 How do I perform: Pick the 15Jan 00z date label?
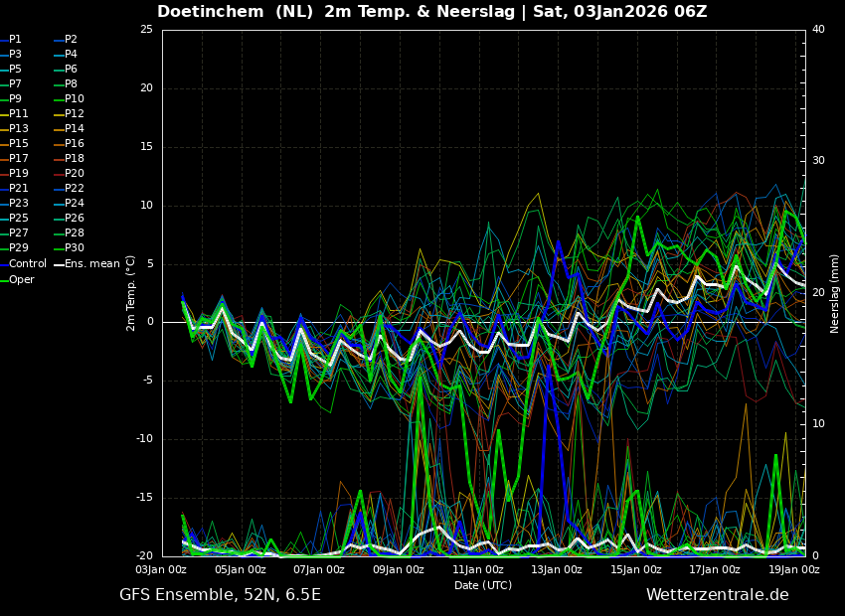[636, 569]
